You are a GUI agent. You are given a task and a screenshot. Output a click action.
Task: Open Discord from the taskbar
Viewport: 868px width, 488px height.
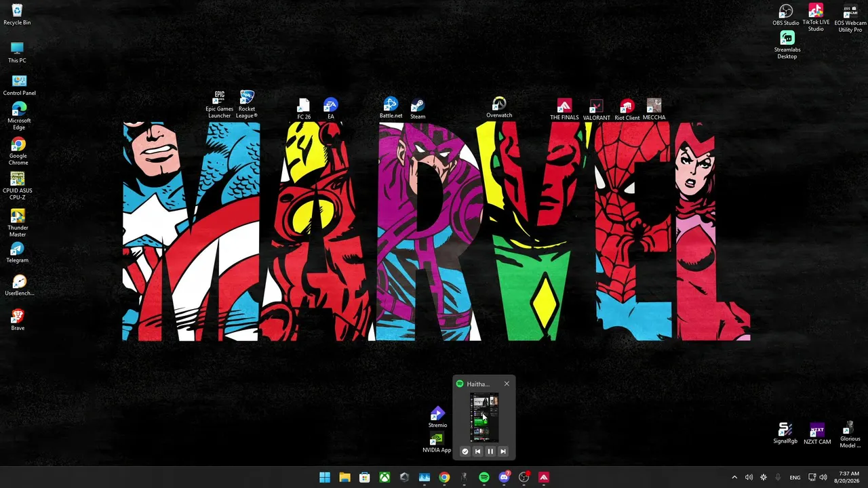[504, 477]
